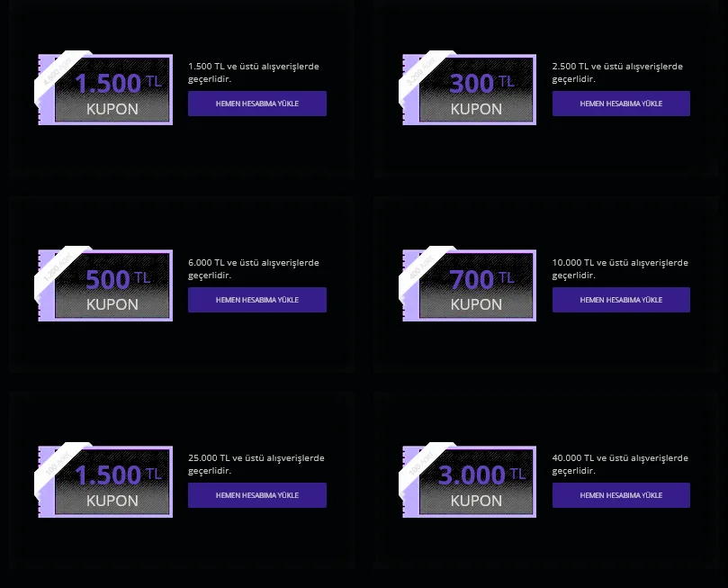Image resolution: width=728 pixels, height=588 pixels.
Task: Click the 700 TL coupon image
Action: (x=476, y=286)
